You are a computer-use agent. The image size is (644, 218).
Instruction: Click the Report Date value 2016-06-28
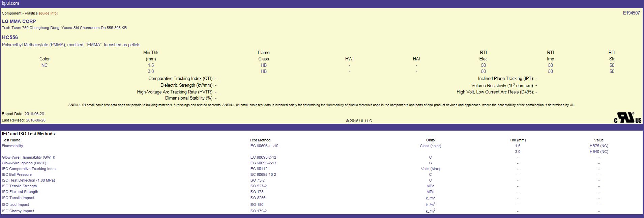34,114
